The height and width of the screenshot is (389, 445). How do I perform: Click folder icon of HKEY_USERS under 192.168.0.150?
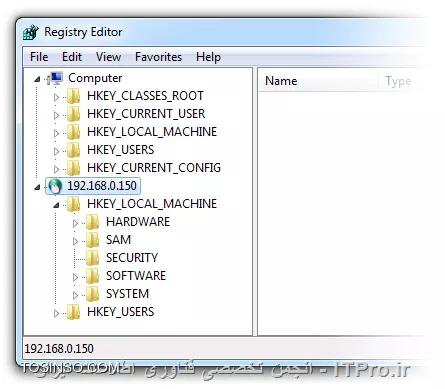[73, 312]
